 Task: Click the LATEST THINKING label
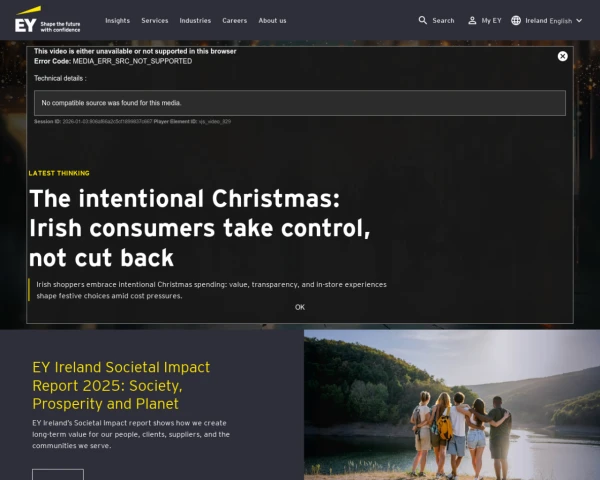59,173
